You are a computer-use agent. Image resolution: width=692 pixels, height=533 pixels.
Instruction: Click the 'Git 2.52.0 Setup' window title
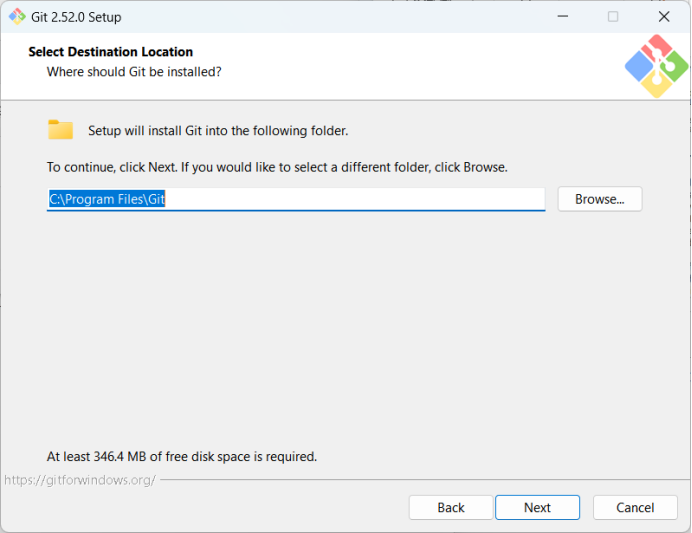76,17
